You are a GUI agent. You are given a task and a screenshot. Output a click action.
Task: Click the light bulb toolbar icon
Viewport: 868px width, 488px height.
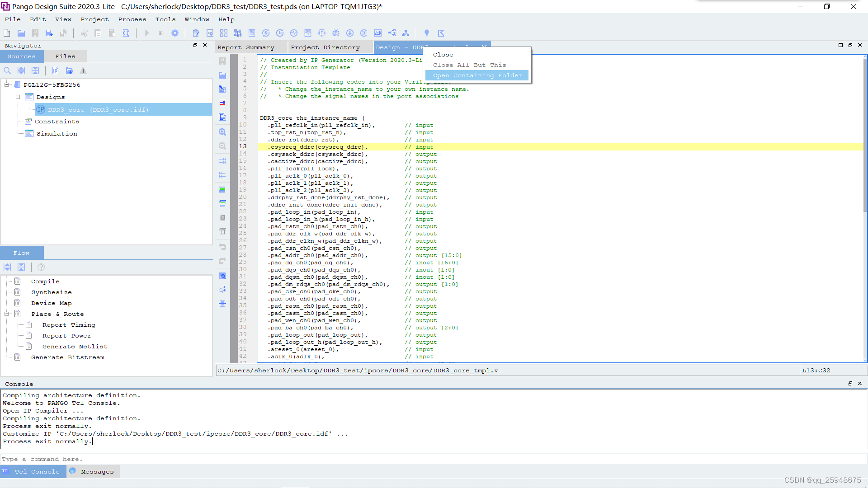(x=426, y=33)
